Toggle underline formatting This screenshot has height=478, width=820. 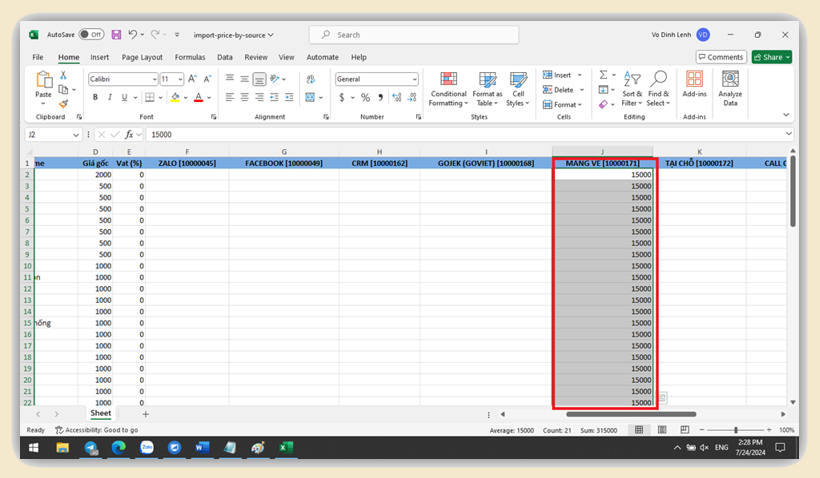[x=123, y=98]
